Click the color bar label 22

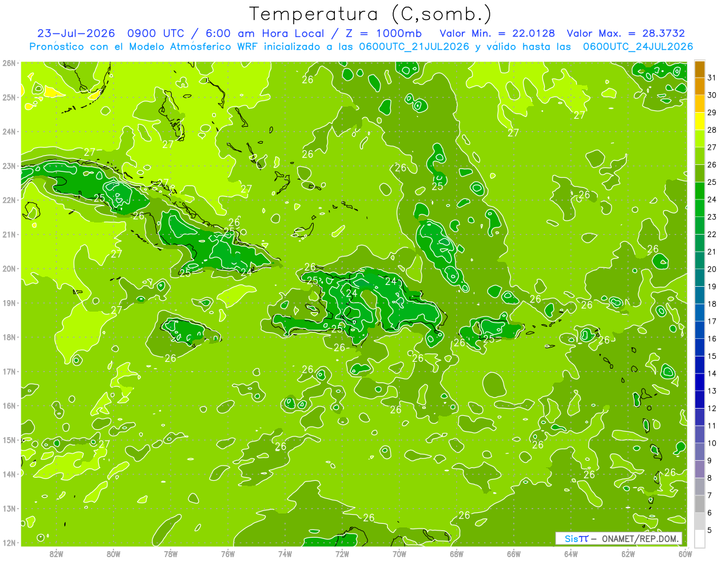[712, 234]
